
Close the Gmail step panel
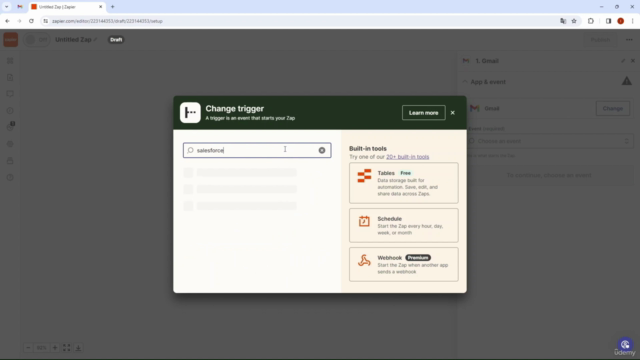click(633, 61)
